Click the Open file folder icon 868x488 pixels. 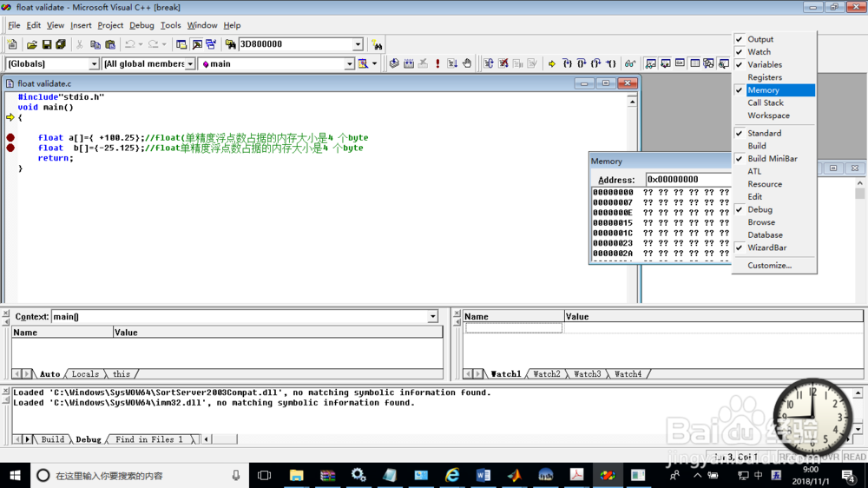32,44
